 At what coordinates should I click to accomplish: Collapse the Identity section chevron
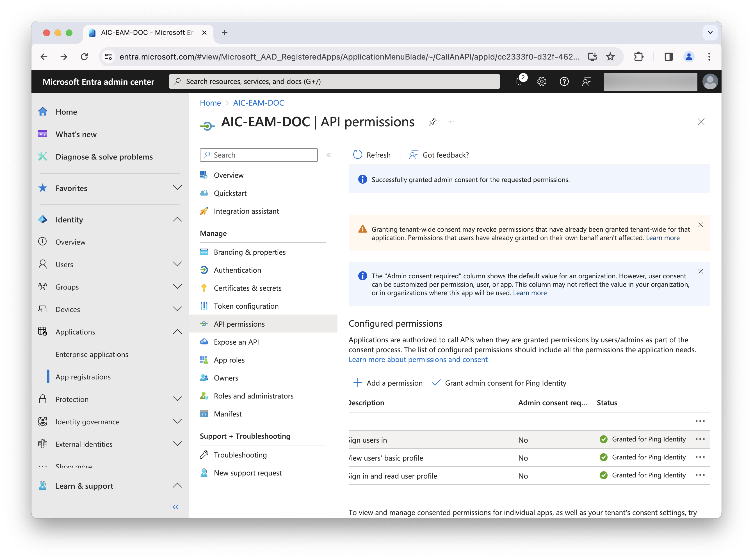tap(177, 219)
